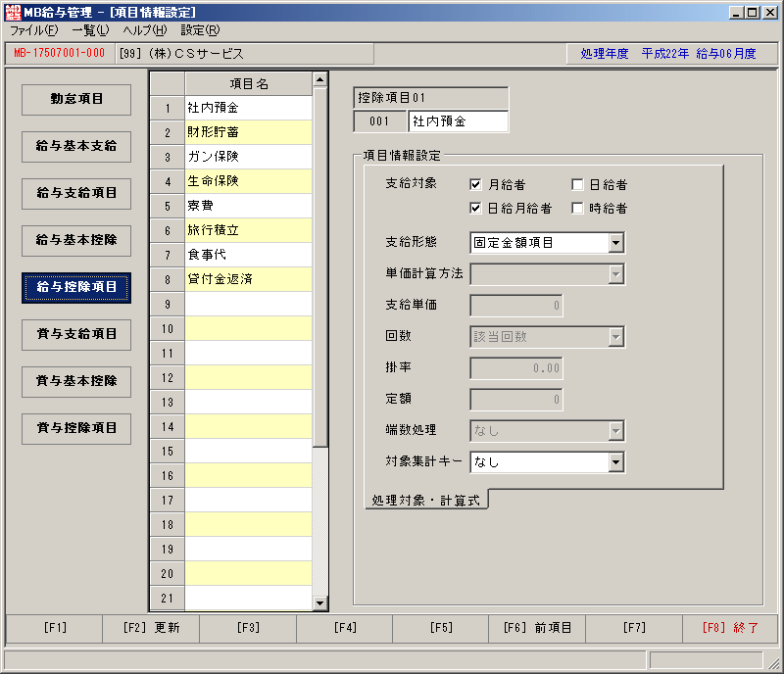Uncheck the 日給月給者 checkbox
The width and height of the screenshot is (784, 674).
(475, 208)
